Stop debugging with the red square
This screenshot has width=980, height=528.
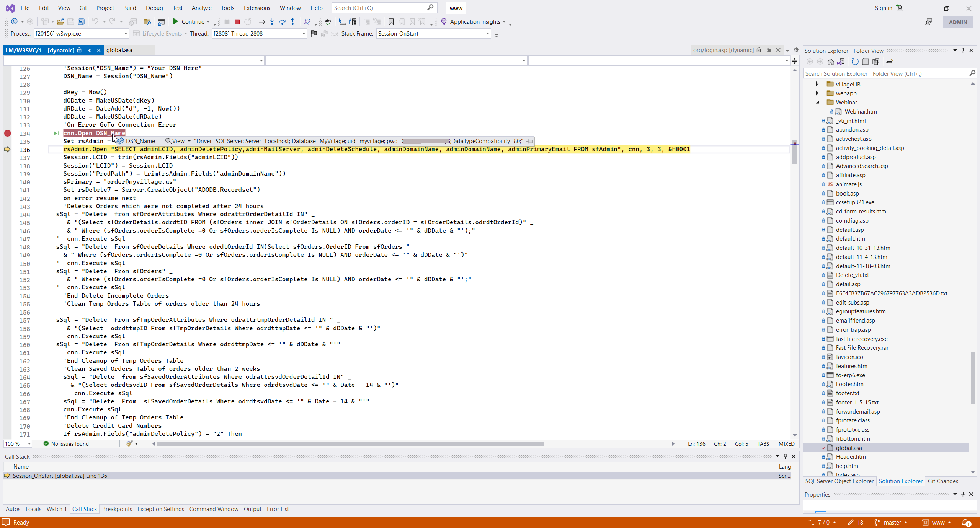pos(237,22)
